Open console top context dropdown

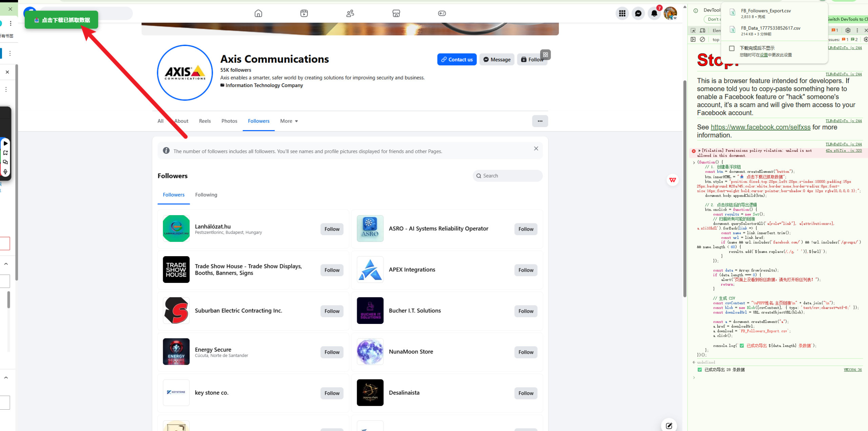pos(716,40)
